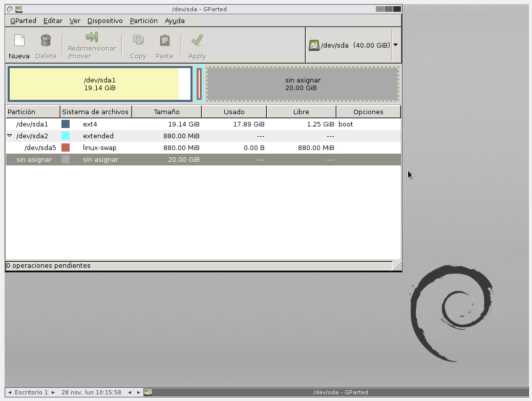The width and height of the screenshot is (532, 401).
Task: Click the linux-swap filesystem cell
Action: point(100,147)
